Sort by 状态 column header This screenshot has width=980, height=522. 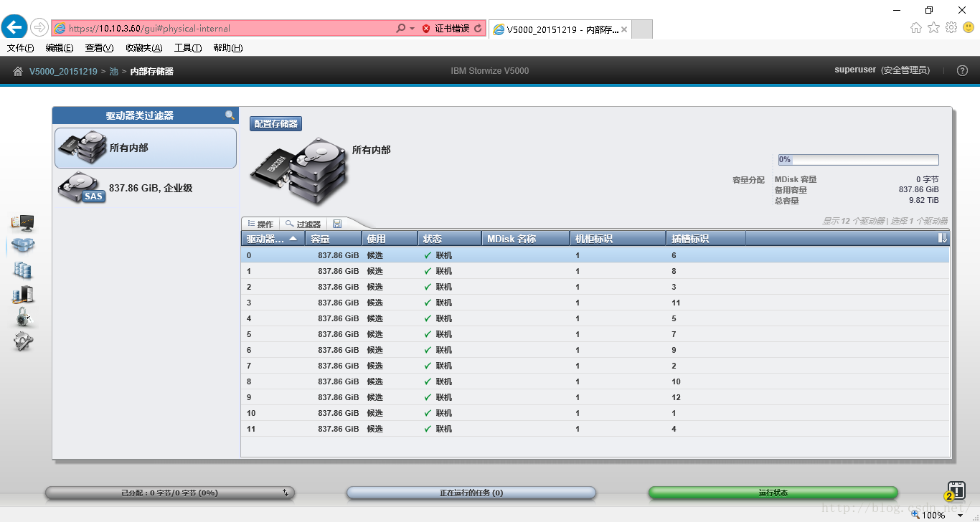pos(450,238)
